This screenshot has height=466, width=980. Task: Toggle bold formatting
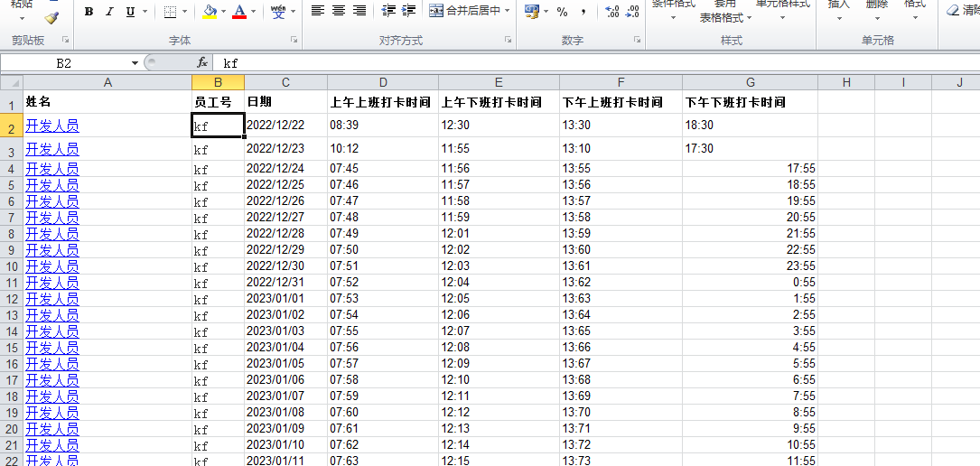click(x=89, y=12)
